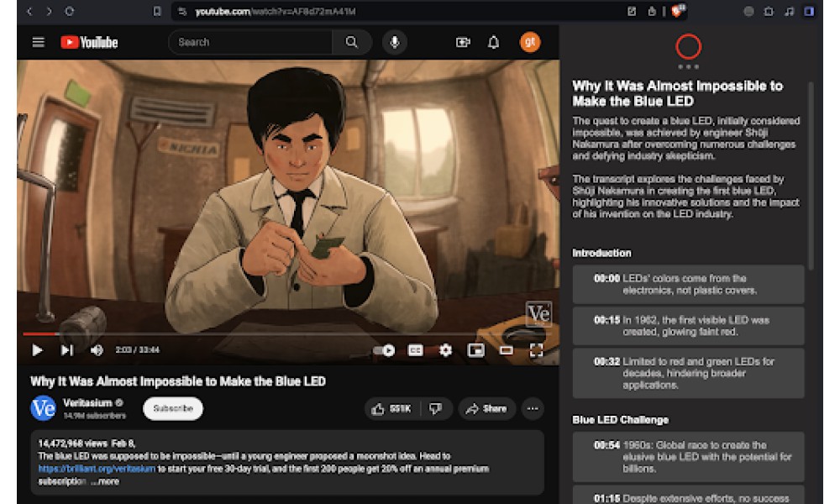This screenshot has width=840, height=504.
Task: Subscribe to Veritasium channel
Action: [x=173, y=408]
